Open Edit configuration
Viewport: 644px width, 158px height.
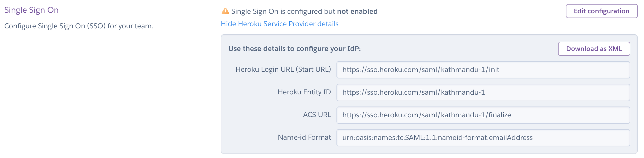602,11
